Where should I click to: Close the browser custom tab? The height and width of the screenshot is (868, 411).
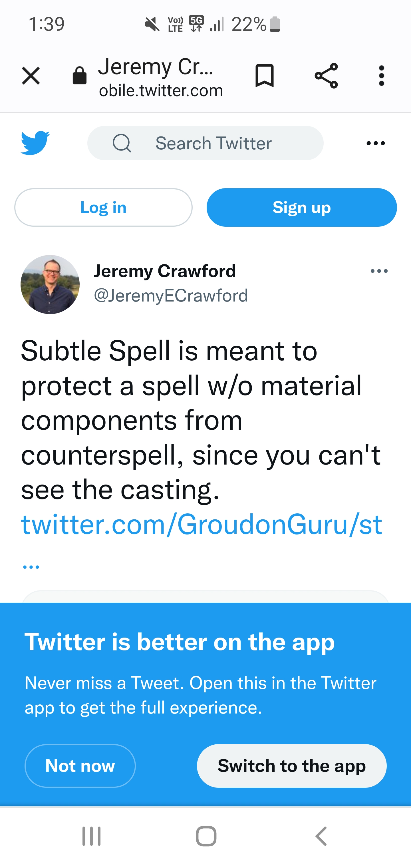coord(31,75)
